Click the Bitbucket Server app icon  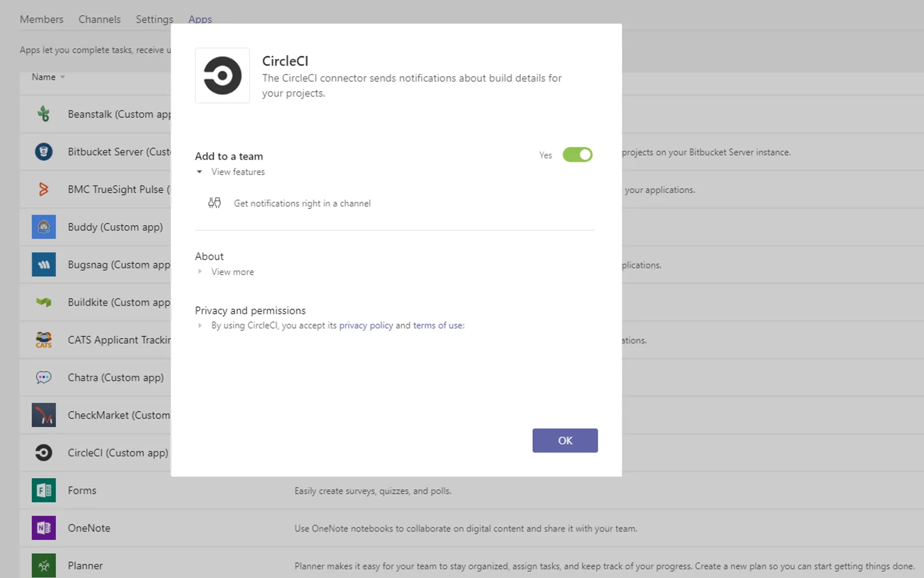[44, 151]
